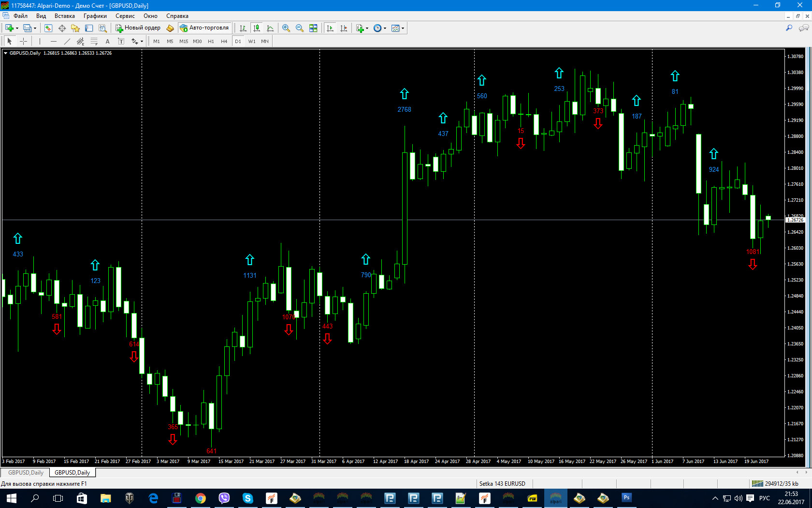This screenshot has height=508, width=812.
Task: Select the text label tool
Action: [121, 41]
